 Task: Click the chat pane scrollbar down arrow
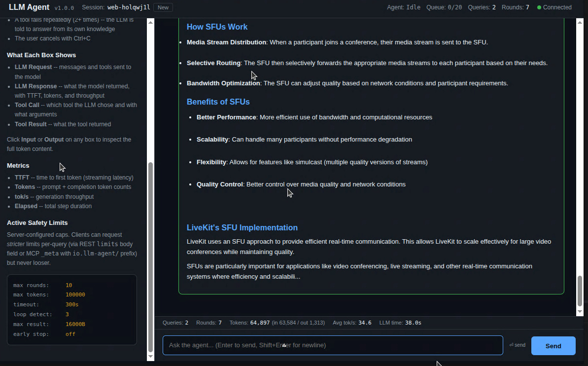point(580,311)
